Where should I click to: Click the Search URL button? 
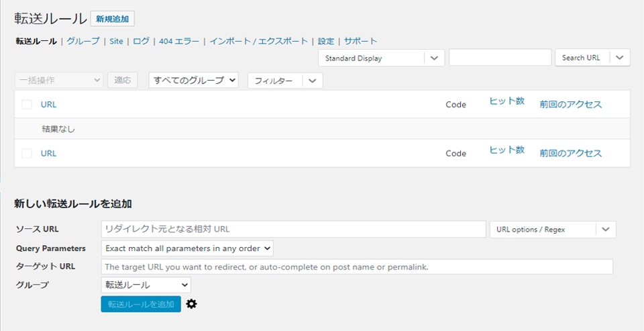pos(581,58)
